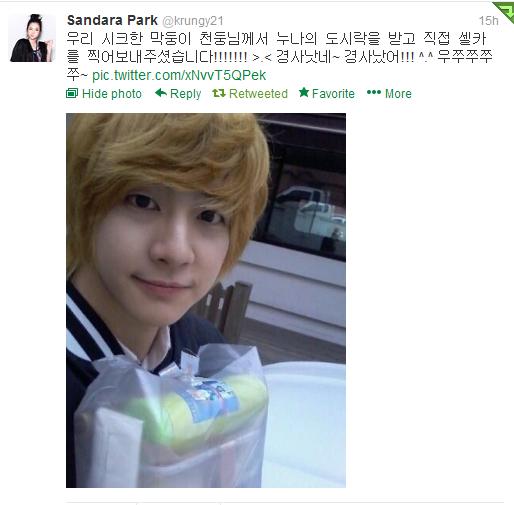The image size is (514, 505).
Task: Open the pic.twitter.com/xNvvT5QPek link
Action: pos(179,75)
